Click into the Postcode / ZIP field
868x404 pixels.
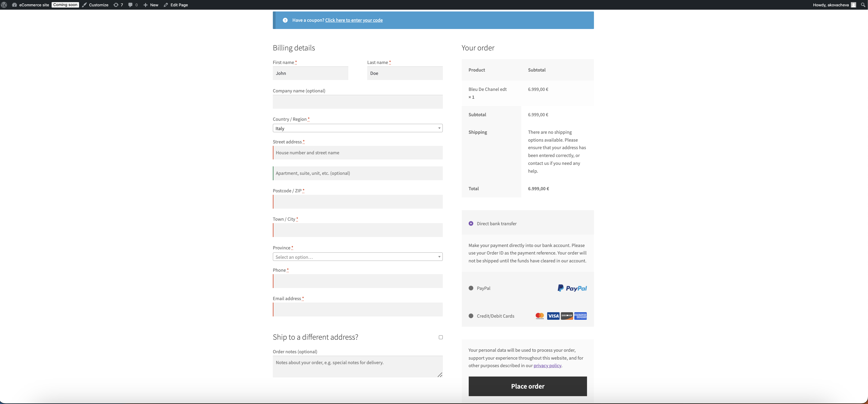coord(357,202)
